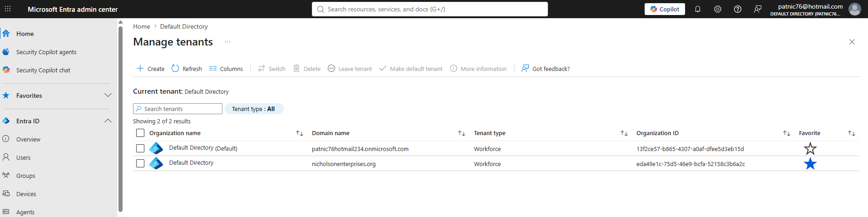Image resolution: width=868 pixels, height=217 pixels.
Task: Open the notifications bell
Action: coord(698,9)
